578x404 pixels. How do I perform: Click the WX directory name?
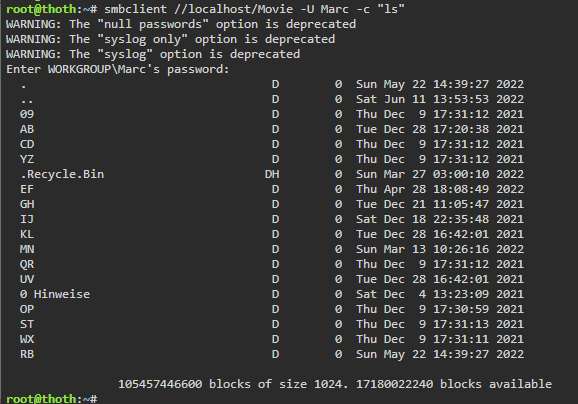(27, 339)
